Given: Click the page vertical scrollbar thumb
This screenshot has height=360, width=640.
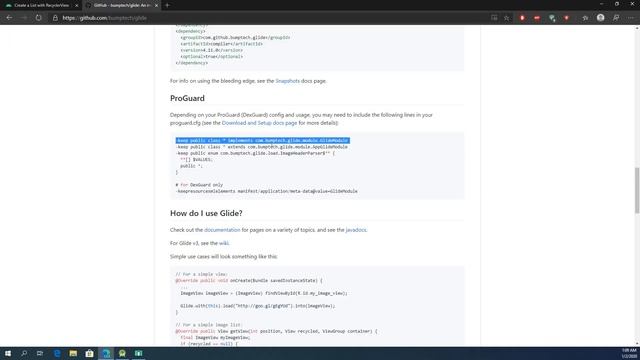Looking at the screenshot, I should point(637,190).
